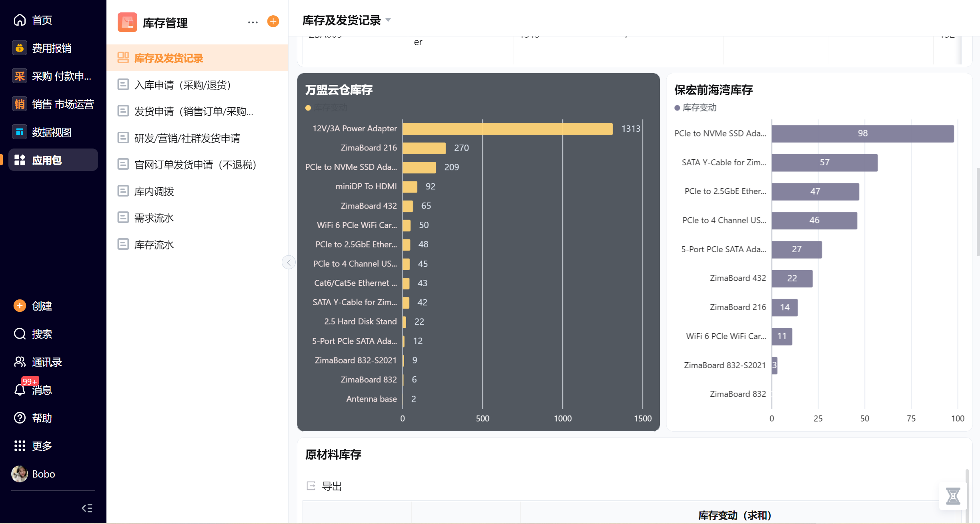Click SATA Y-Cable purple bar 57
Image resolution: width=980 pixels, height=524 pixels.
[825, 163]
